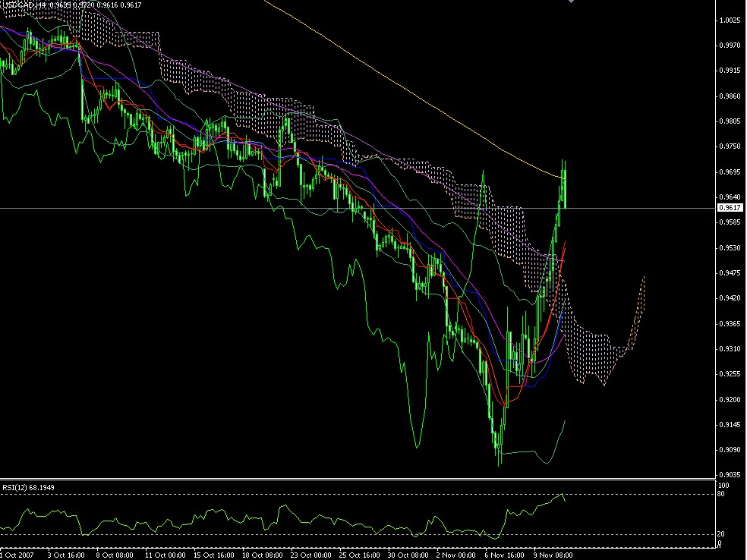Select the current price tag 0.9617
This screenshot has height=560, width=747.
[x=730, y=208]
